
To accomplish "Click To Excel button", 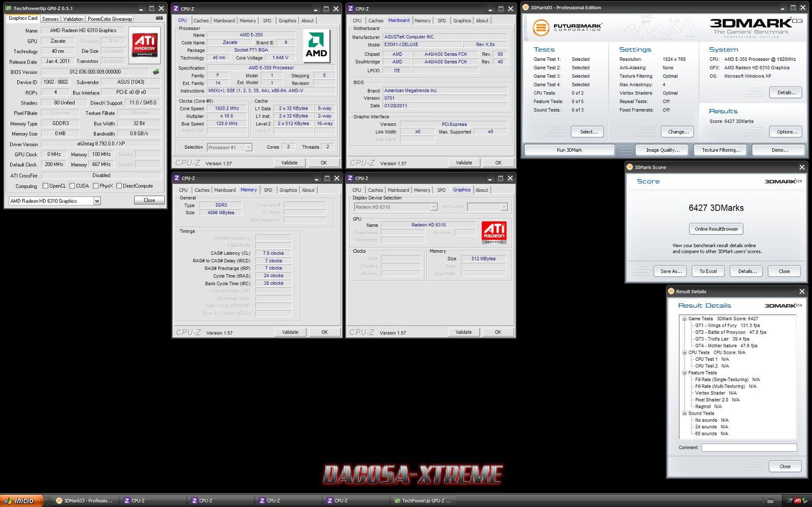I will 708,271.
